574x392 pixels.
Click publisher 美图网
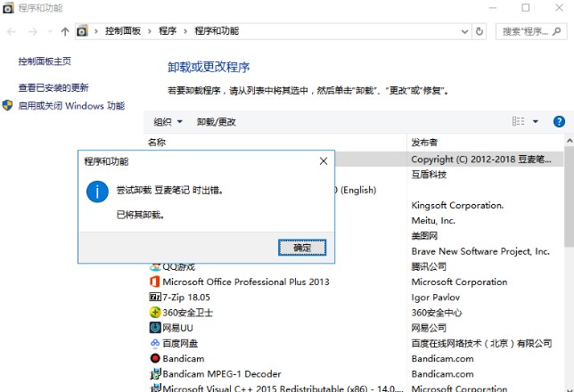click(424, 236)
